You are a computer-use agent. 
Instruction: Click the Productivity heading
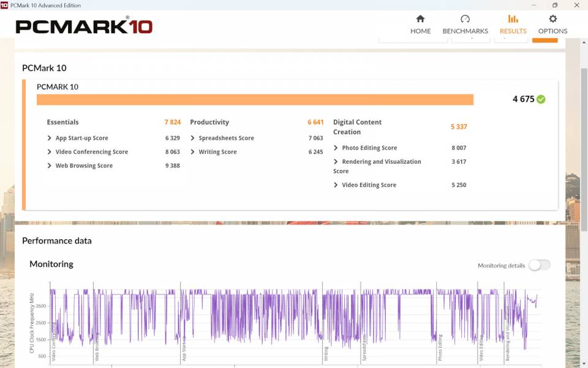[x=209, y=122]
